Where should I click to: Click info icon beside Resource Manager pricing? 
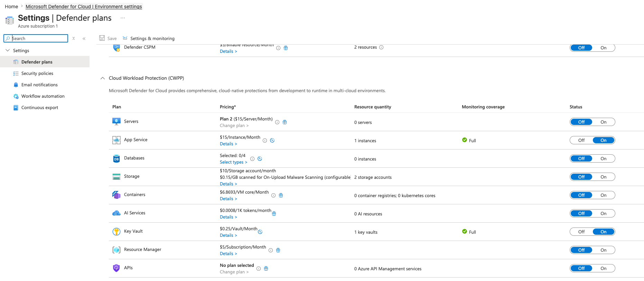pos(271,250)
